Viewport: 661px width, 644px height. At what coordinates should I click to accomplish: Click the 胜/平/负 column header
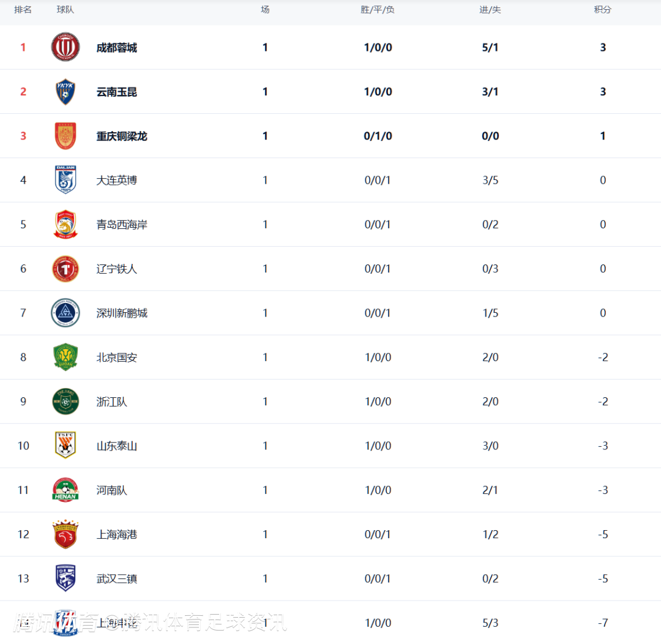point(378,10)
